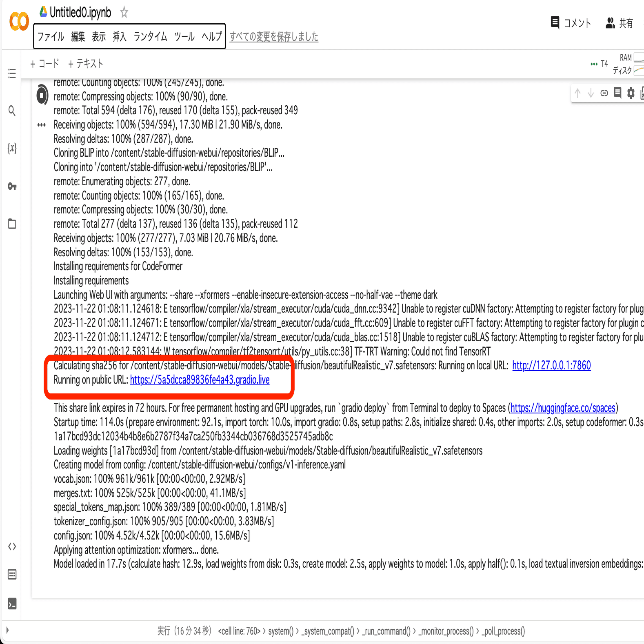This screenshot has height=644, width=644.
Task: Click the 'Creating model from config' line
Action: pos(200,465)
